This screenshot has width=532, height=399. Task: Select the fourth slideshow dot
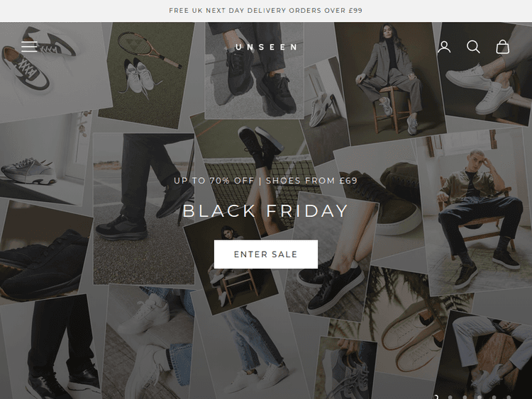pyautogui.click(x=480, y=398)
